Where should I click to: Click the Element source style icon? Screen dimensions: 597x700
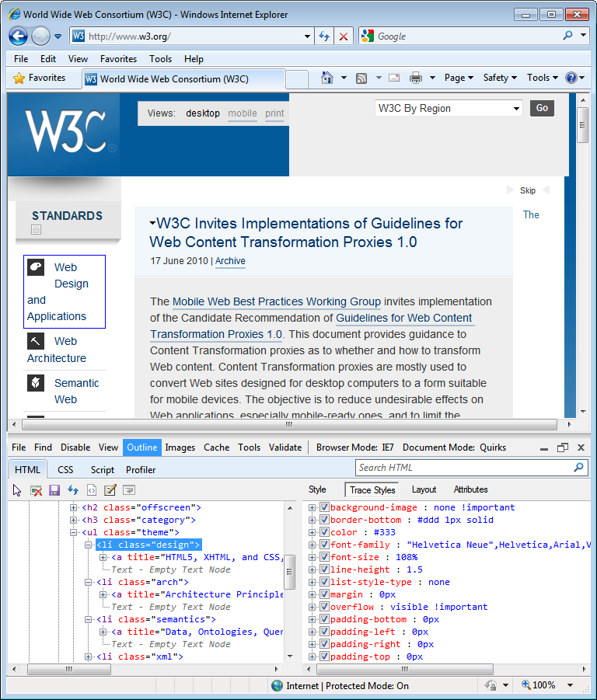[92, 490]
